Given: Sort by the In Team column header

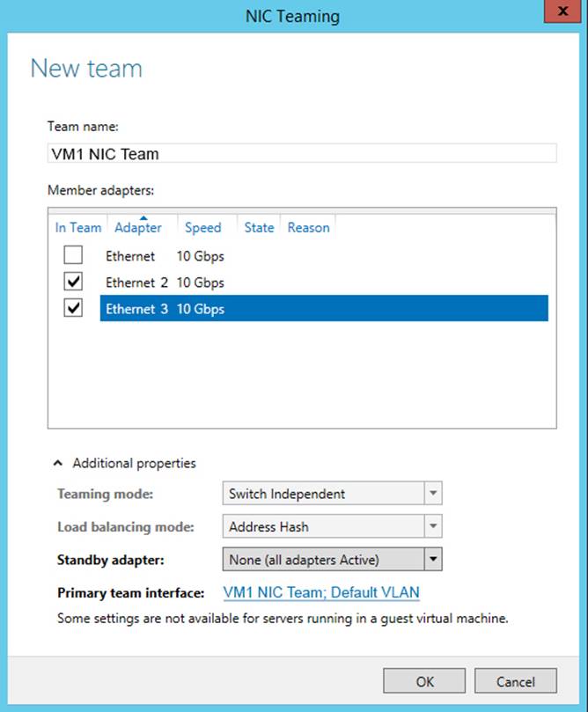Looking at the screenshot, I should pyautogui.click(x=78, y=228).
